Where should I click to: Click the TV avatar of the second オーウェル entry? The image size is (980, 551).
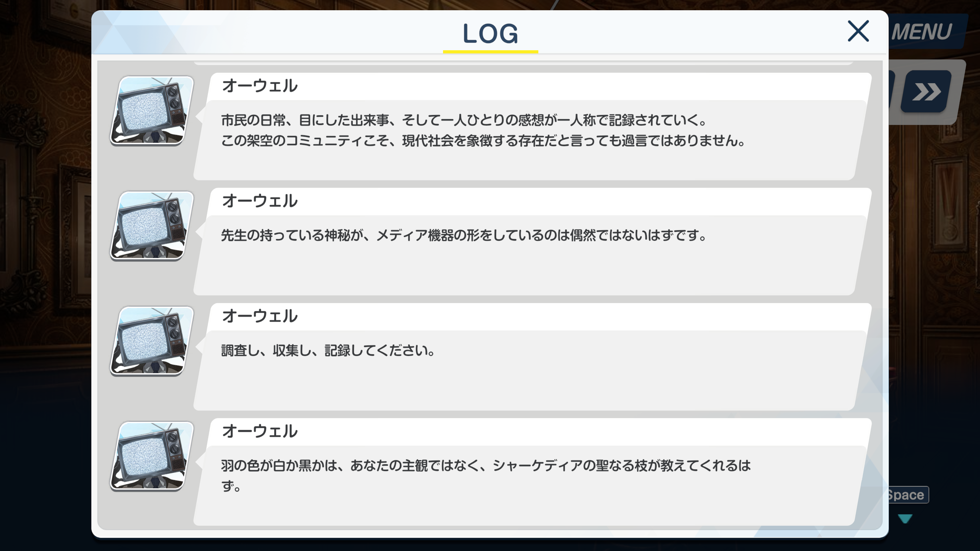(x=152, y=226)
